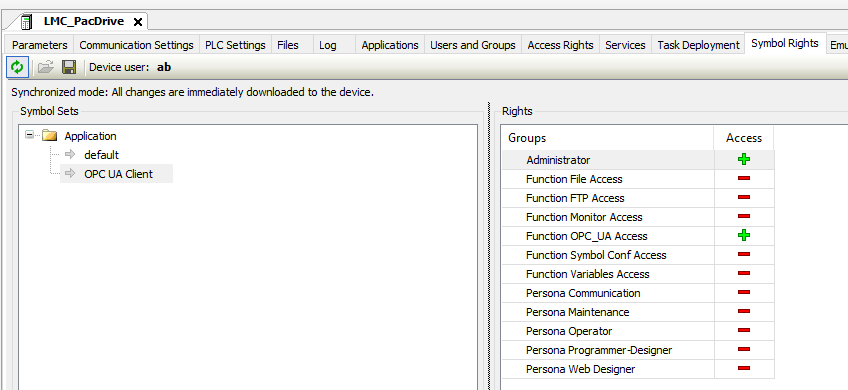Click the green synchronize refresh icon

point(17,67)
